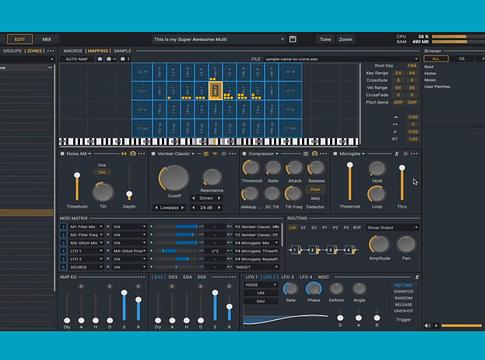Image resolution: width=485 pixels, height=360 pixels.
Task: Click the AUTO-MAP button
Action: click(77, 59)
